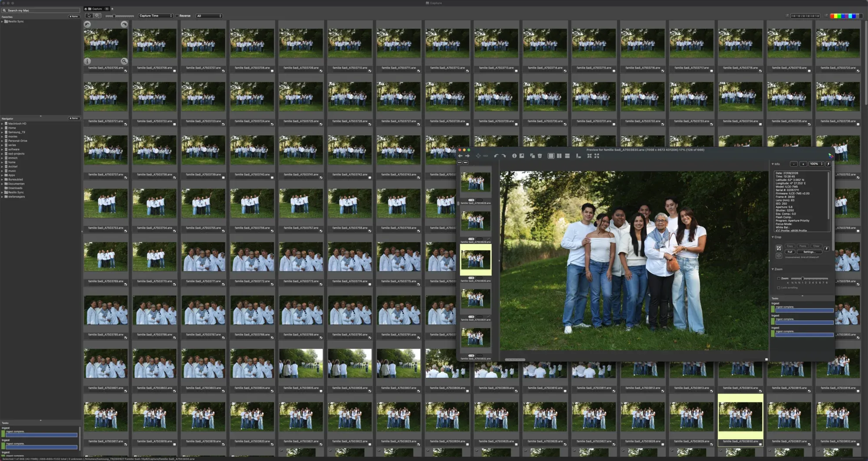Viewport: 868px width, 461px height.
Task: Click Search my Mac field
Action: pos(41,10)
